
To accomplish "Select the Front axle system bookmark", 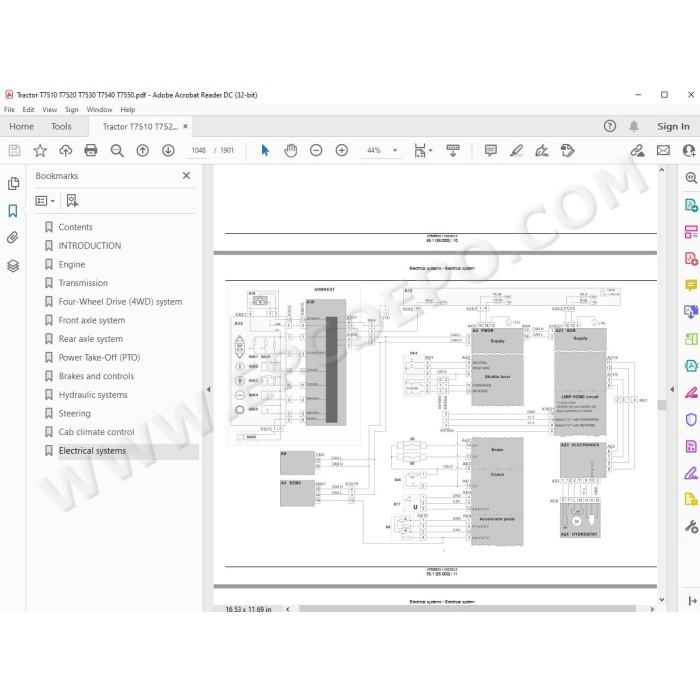I will pyautogui.click(x=92, y=320).
